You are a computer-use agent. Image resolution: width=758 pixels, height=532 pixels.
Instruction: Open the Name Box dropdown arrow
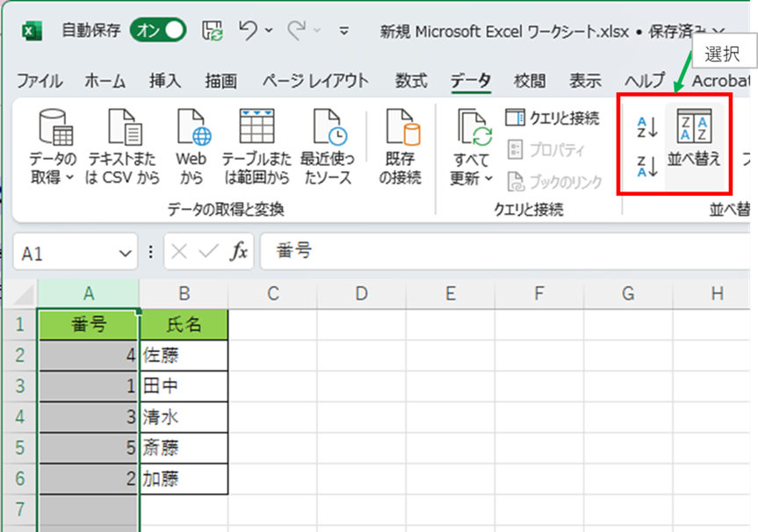pos(125,254)
